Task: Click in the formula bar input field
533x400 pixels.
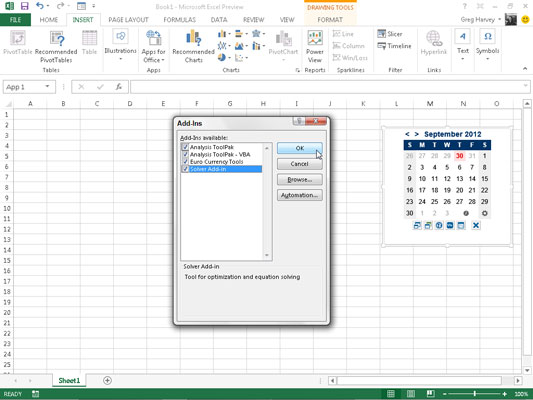Action: (x=326, y=87)
